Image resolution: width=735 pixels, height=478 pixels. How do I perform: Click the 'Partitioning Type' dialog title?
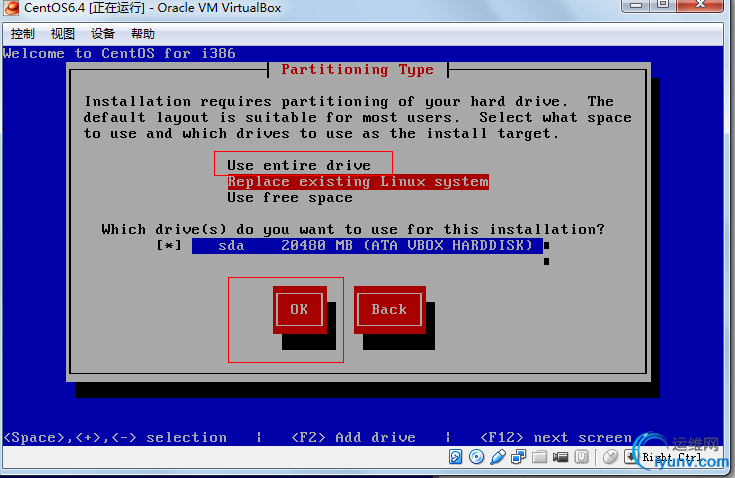(358, 70)
